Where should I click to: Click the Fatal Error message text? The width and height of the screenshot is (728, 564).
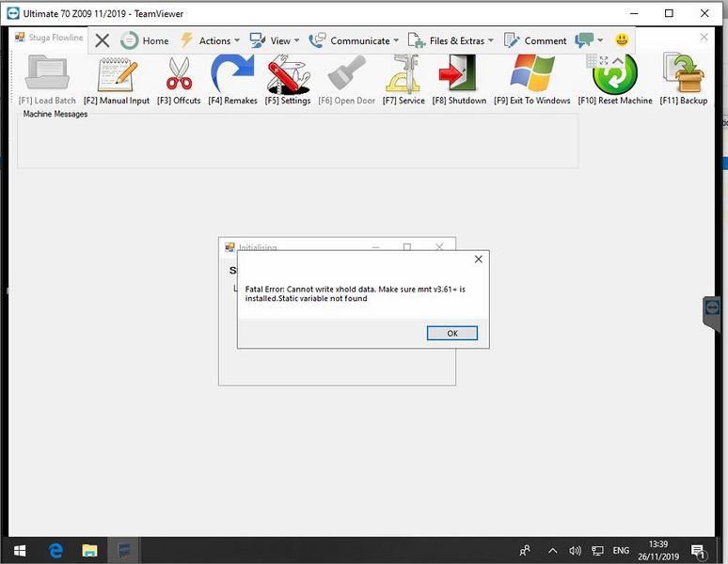tap(356, 293)
